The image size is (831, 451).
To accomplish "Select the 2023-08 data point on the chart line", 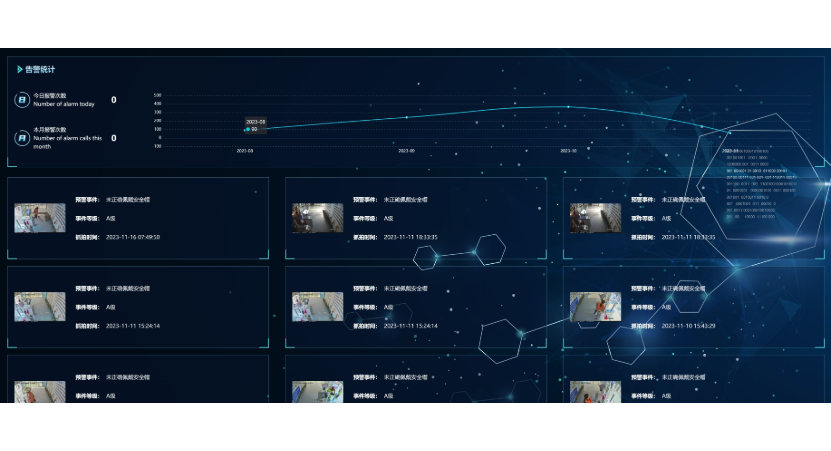I will click(x=247, y=129).
